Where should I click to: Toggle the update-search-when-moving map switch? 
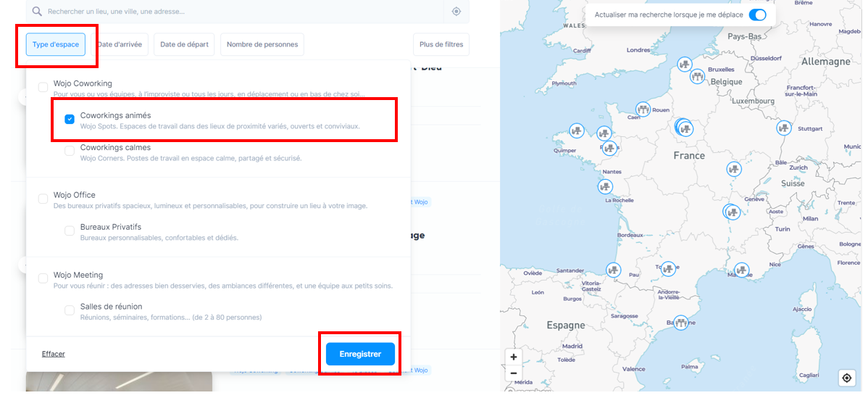pos(757,14)
